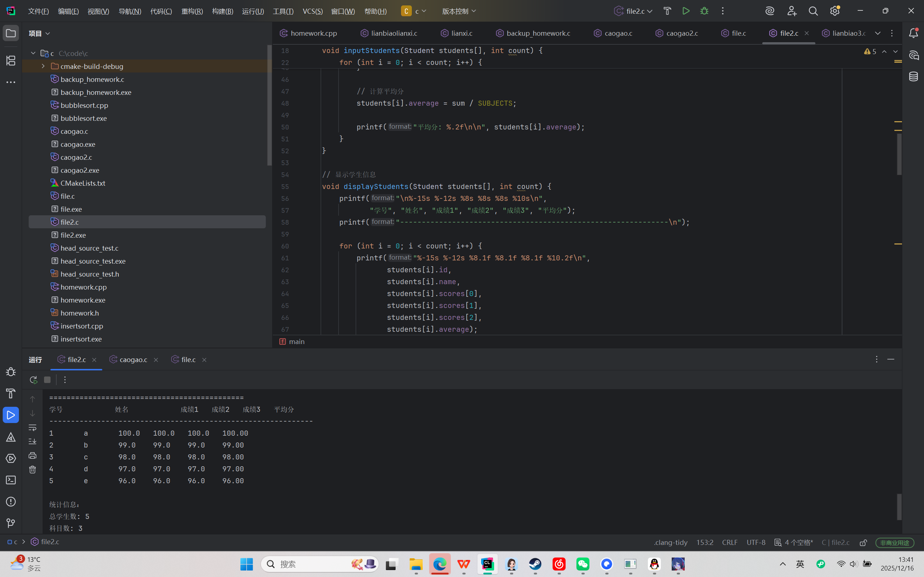Viewport: 924px width, 577px height.
Task: Open the Notifications bell panel
Action: click(x=913, y=33)
